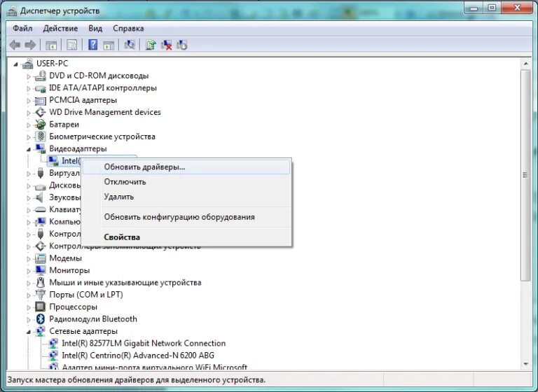Click the DVD и CD-ROM drive icon
Viewport: 538px width, 392px height.
click(41, 76)
